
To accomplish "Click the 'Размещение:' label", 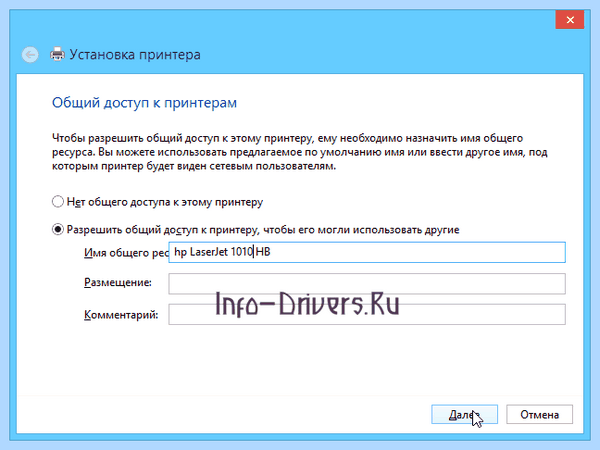I will point(118,283).
